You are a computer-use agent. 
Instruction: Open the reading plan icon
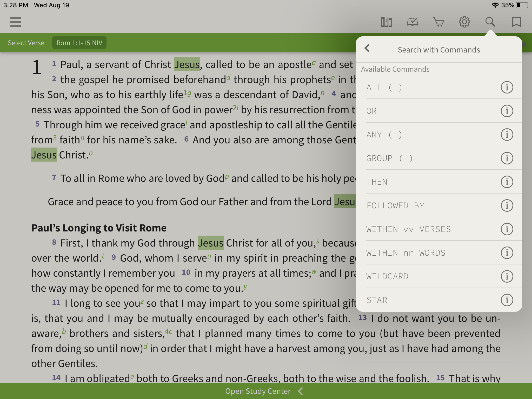413,22
